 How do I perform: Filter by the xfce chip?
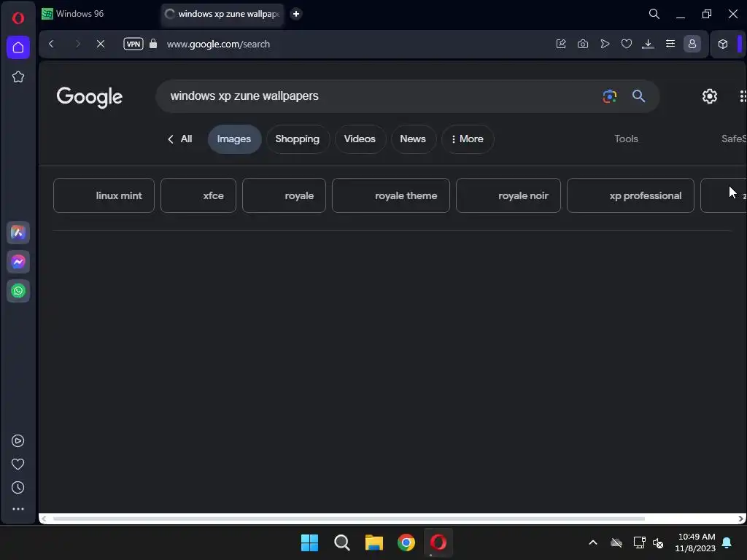pos(198,195)
